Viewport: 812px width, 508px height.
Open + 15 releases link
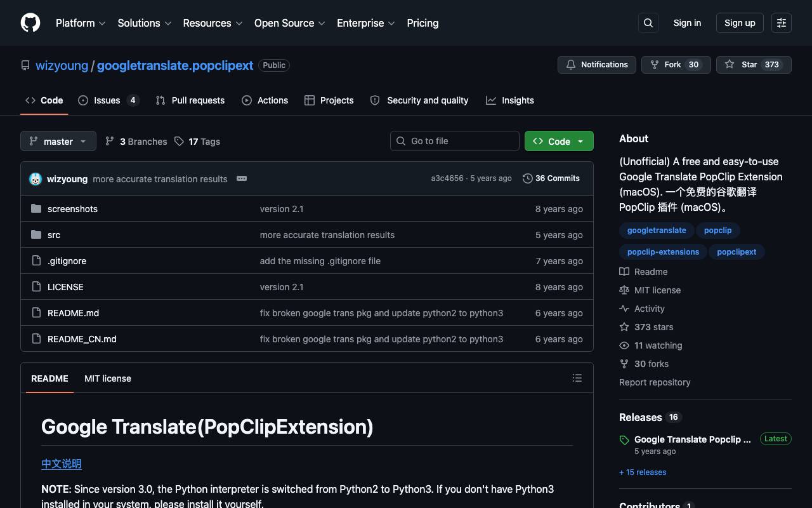(643, 472)
